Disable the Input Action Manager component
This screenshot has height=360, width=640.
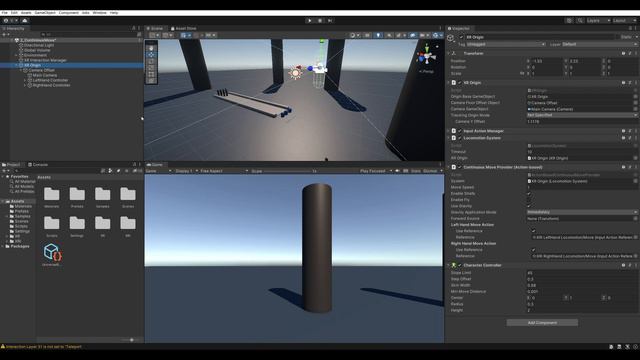coord(460,131)
